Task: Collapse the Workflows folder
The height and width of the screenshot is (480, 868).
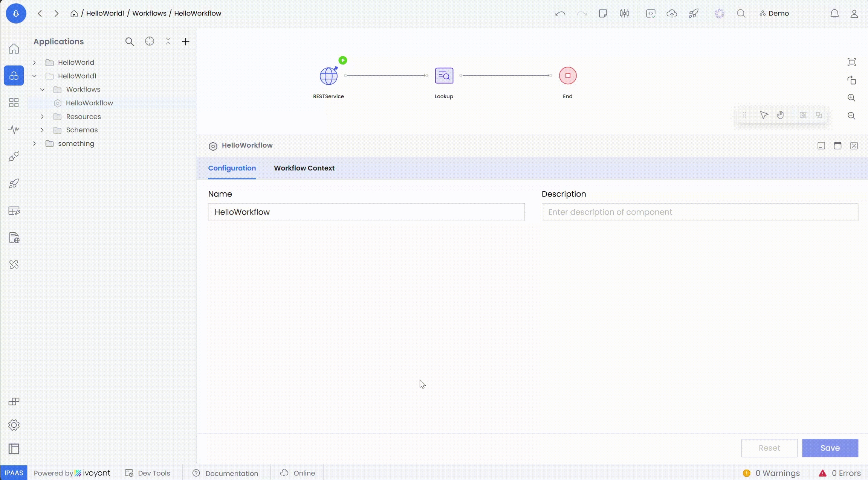Action: 42,90
